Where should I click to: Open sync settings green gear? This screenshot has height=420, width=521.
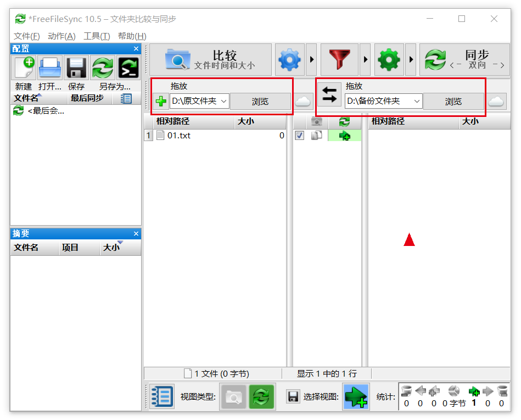click(x=389, y=59)
